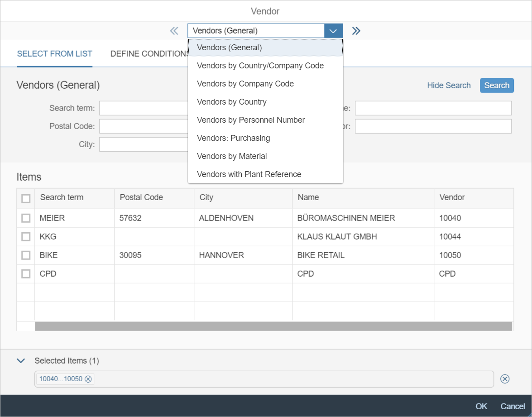Select the BIKE row checkbox
The image size is (532, 417).
click(x=26, y=255)
